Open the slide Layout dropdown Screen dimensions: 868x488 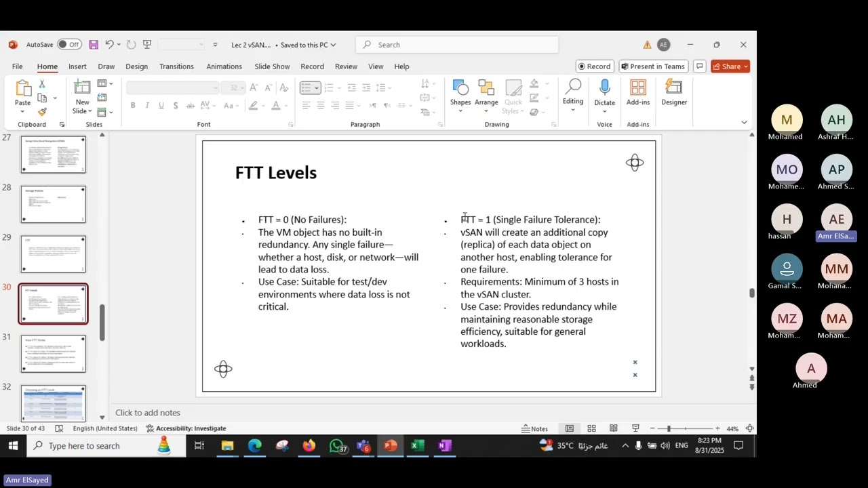[105, 84]
